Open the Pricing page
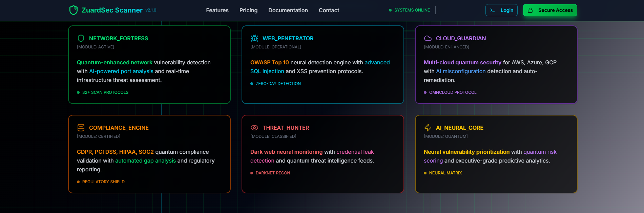Screen dimensions: 644x213 [248, 10]
